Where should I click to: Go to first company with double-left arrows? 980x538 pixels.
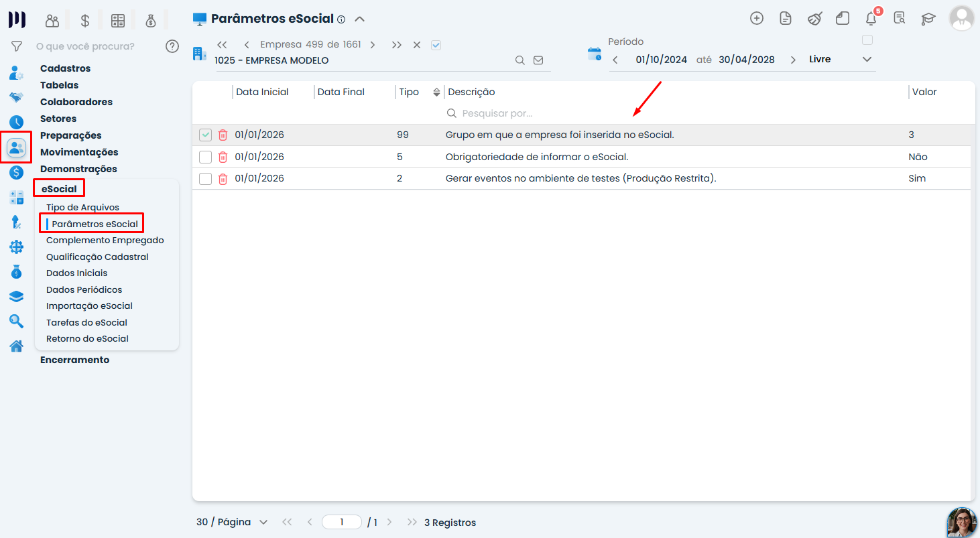click(222, 45)
